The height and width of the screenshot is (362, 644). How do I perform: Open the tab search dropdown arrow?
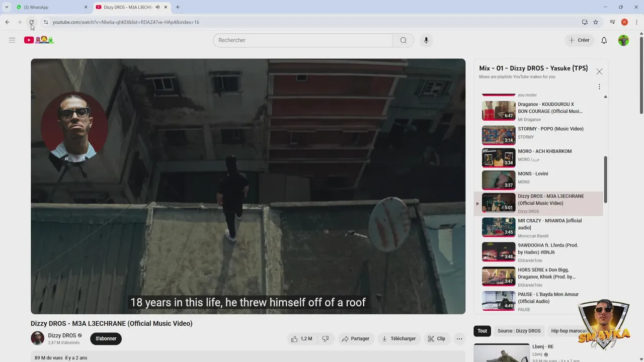tap(7, 7)
